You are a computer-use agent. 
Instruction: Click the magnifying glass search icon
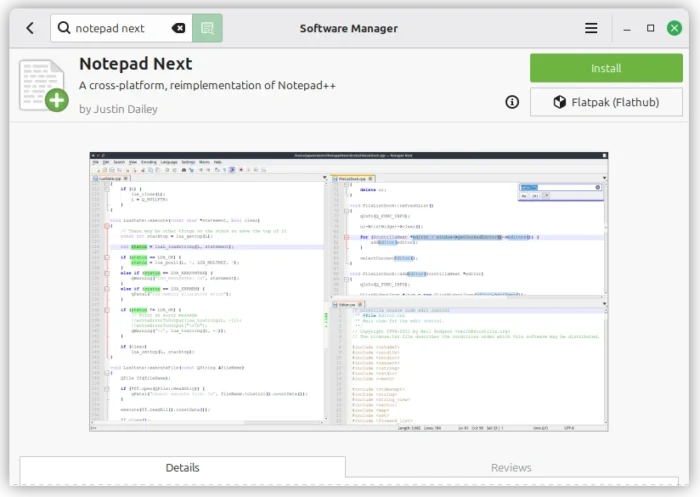click(x=63, y=28)
